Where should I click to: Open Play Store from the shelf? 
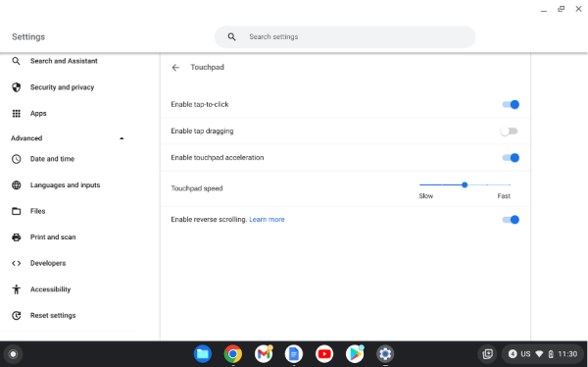tap(355, 354)
